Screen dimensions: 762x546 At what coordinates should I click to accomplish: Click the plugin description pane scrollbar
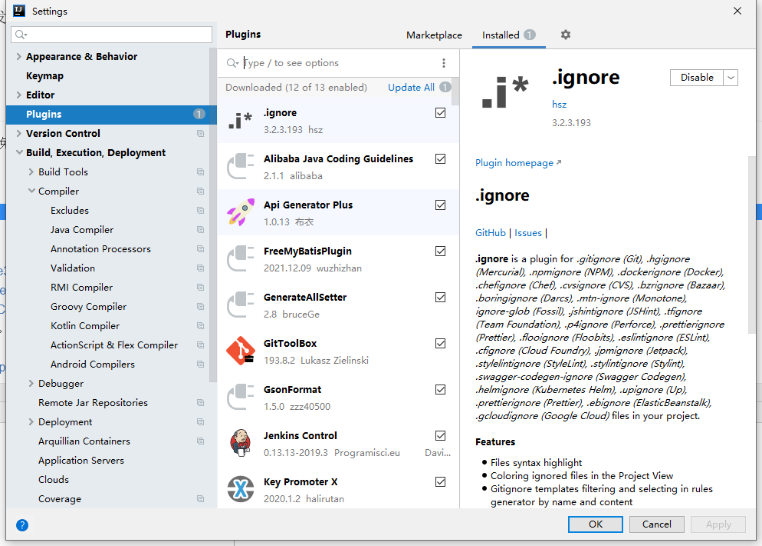pyautogui.click(x=751, y=244)
